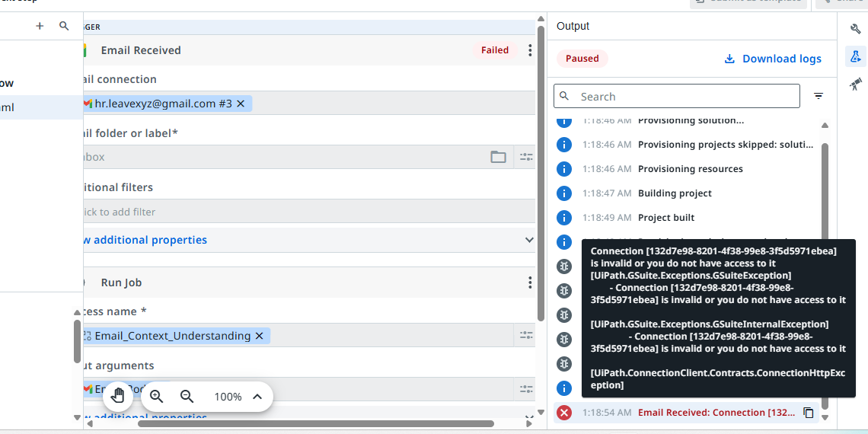Viewport: 868px width, 434px height.
Task: Expand the 100% zoom level menu
Action: tap(257, 397)
